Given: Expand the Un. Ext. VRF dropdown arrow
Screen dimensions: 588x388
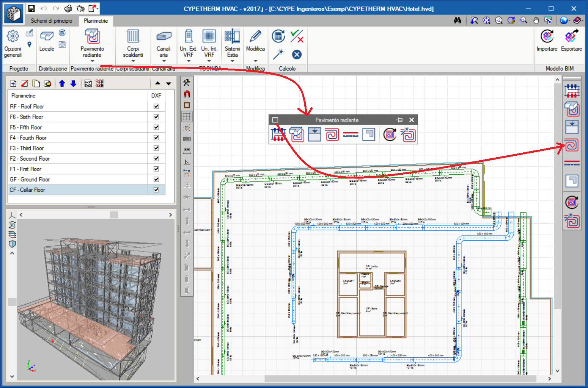Looking at the screenshot, I should (x=189, y=61).
